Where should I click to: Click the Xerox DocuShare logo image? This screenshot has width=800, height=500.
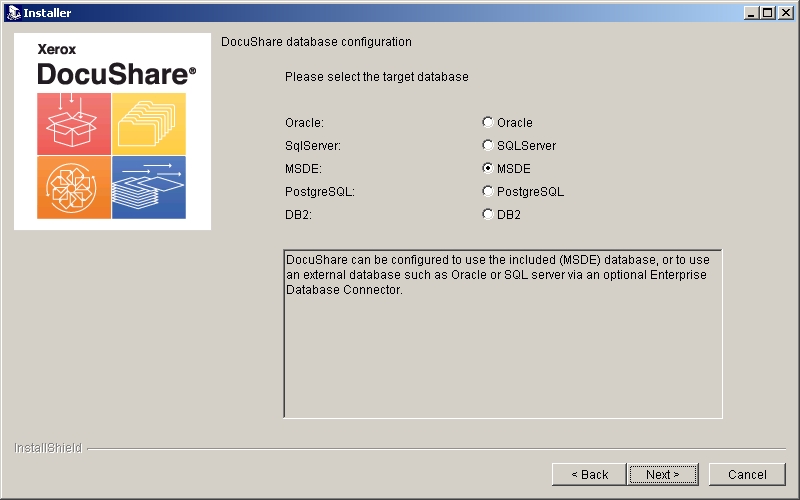point(112,131)
